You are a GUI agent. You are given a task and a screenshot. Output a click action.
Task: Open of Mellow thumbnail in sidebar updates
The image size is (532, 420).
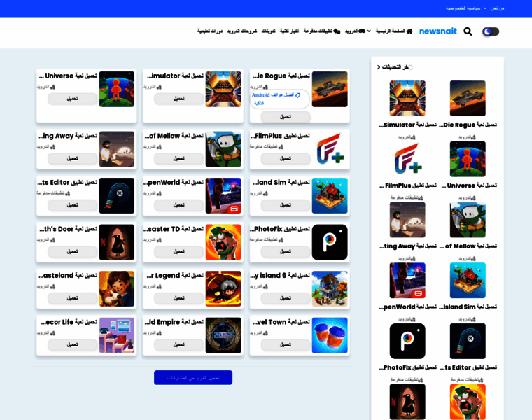[468, 220]
